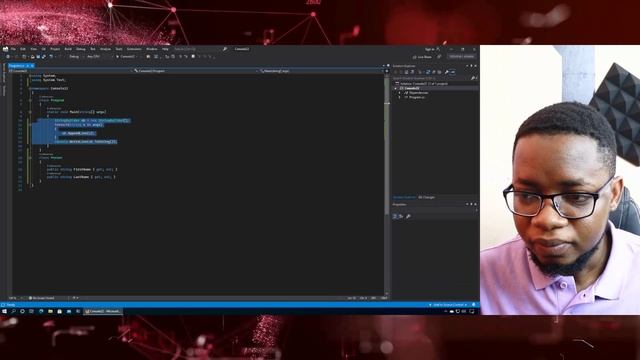
Task: Focus the Visual Studio search box
Action: [x=200, y=49]
